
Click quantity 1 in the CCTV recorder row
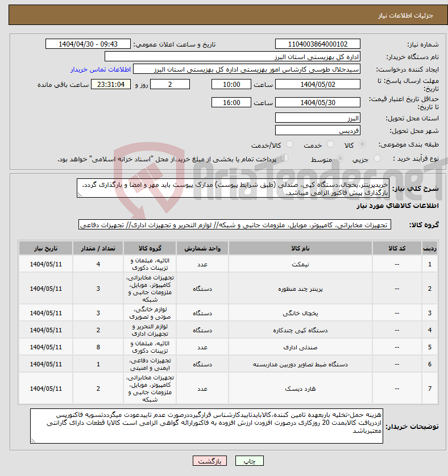click(x=98, y=364)
